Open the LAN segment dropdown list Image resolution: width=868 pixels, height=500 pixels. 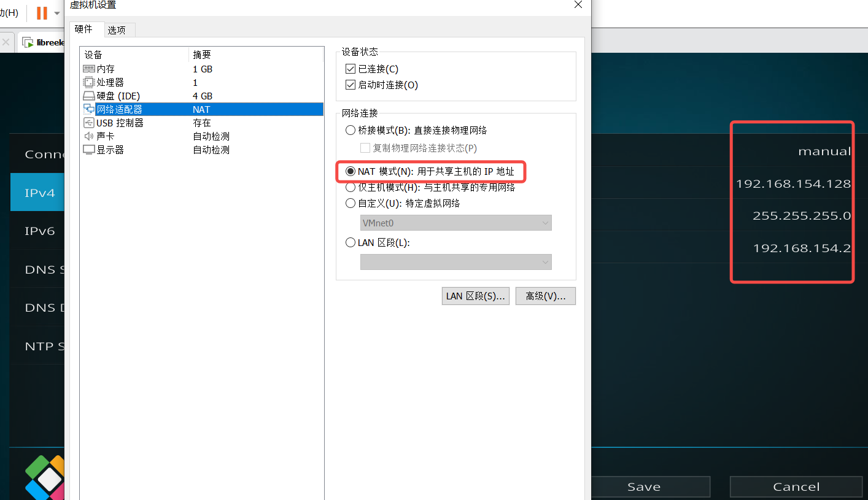coord(455,262)
